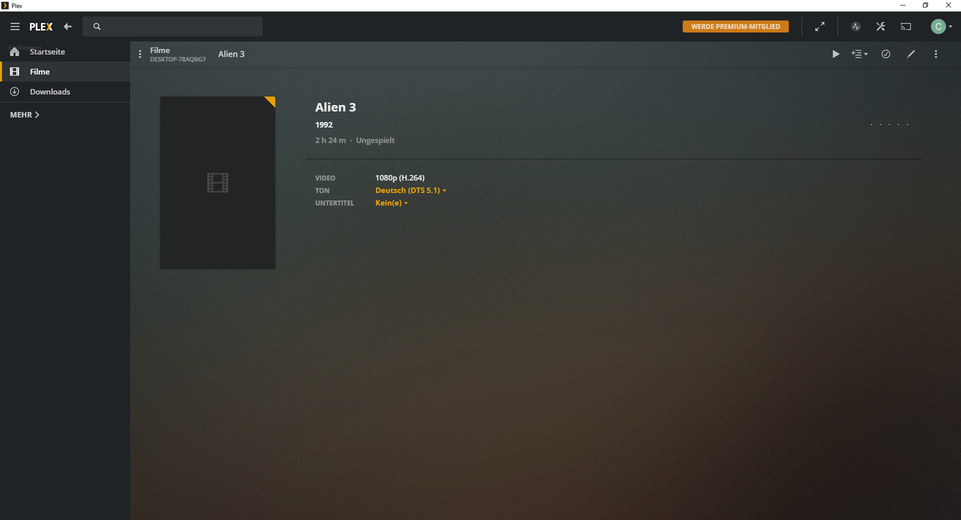The image size is (961, 520).
Task: Restore down the Plex window
Action: click(925, 5)
